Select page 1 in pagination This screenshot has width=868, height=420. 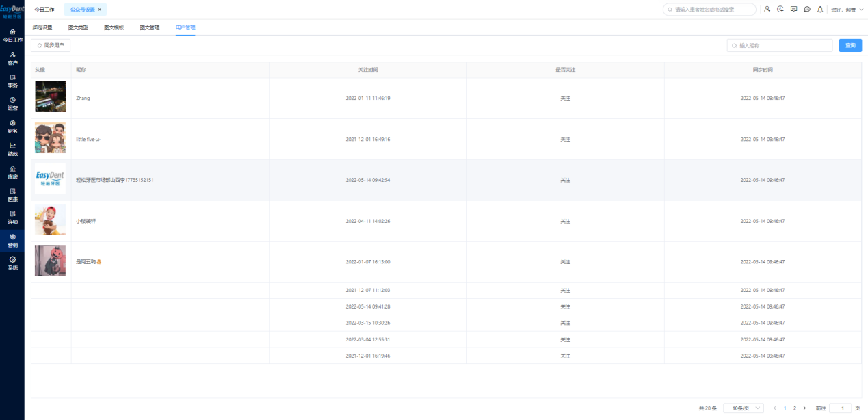tap(785, 408)
